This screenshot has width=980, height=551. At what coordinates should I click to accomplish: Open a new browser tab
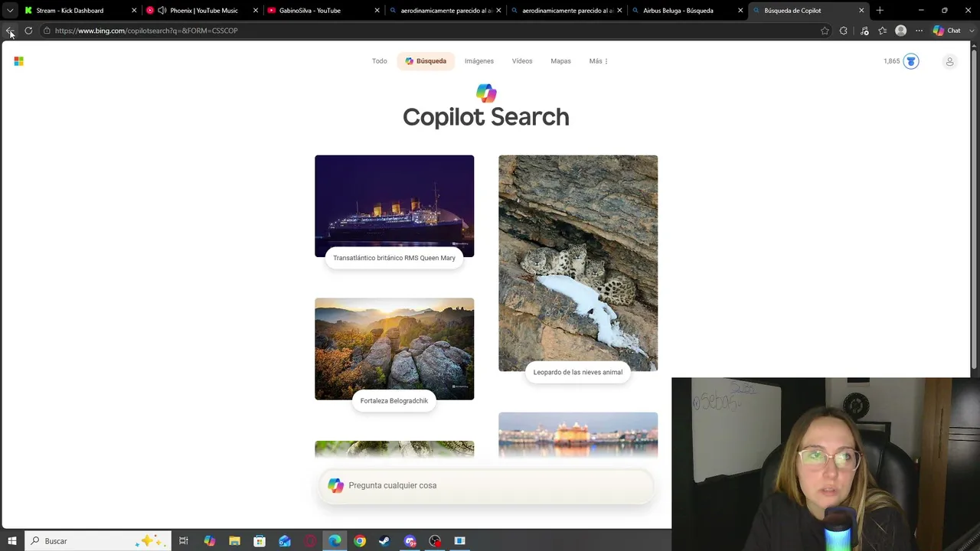[880, 11]
